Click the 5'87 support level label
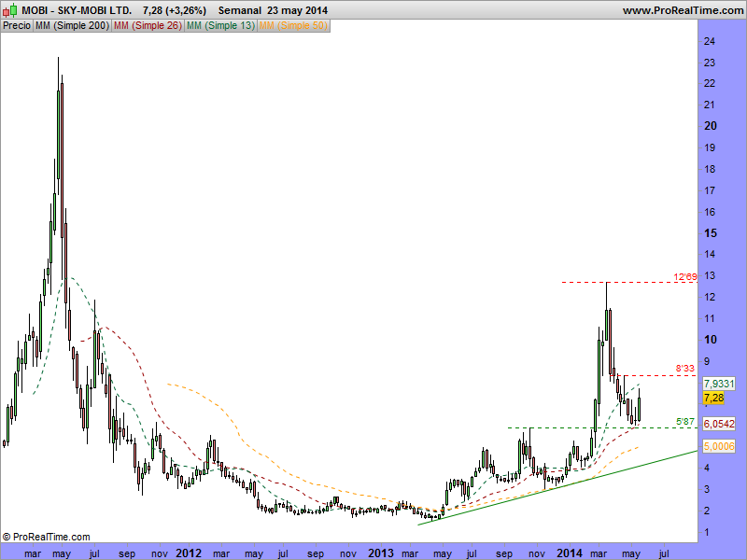The image size is (747, 560). [685, 422]
